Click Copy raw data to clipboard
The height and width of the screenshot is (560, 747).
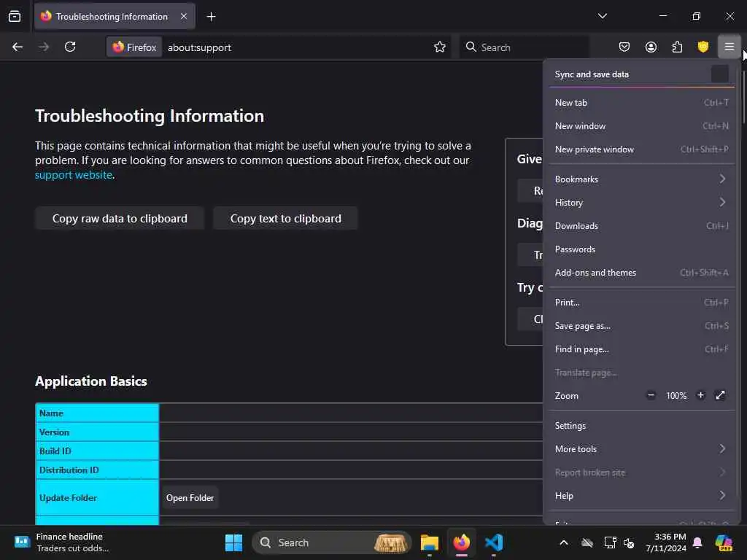(x=120, y=219)
